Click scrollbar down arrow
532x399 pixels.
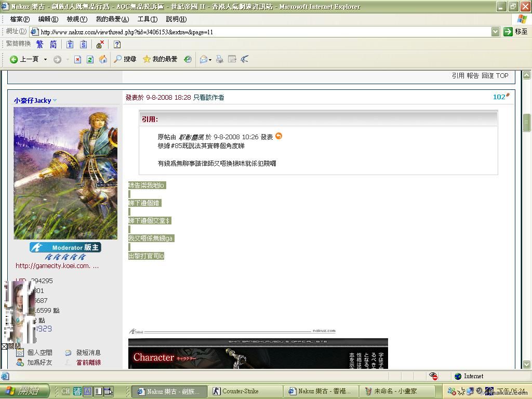(x=527, y=364)
